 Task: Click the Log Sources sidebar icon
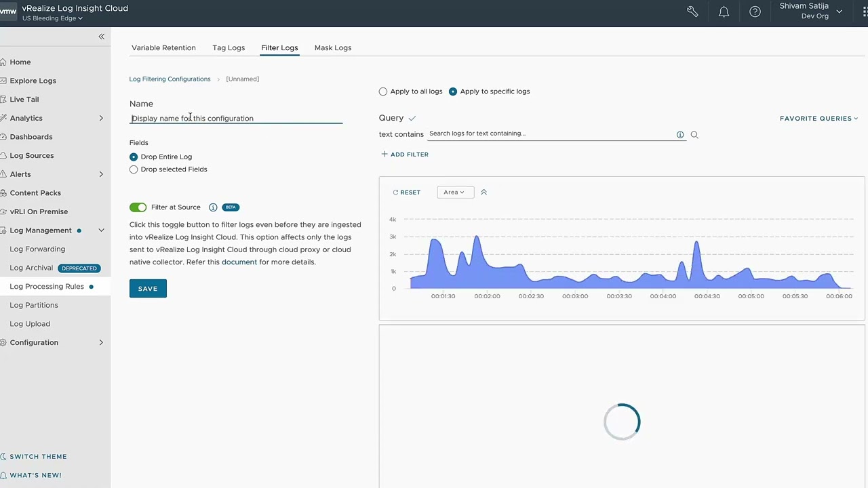tap(3, 156)
